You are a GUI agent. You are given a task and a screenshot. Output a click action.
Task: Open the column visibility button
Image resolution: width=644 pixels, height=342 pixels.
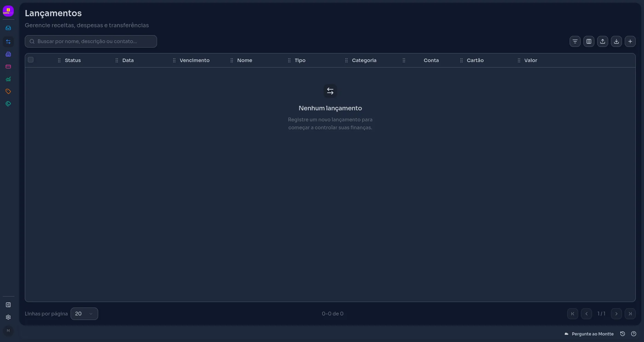tap(589, 41)
